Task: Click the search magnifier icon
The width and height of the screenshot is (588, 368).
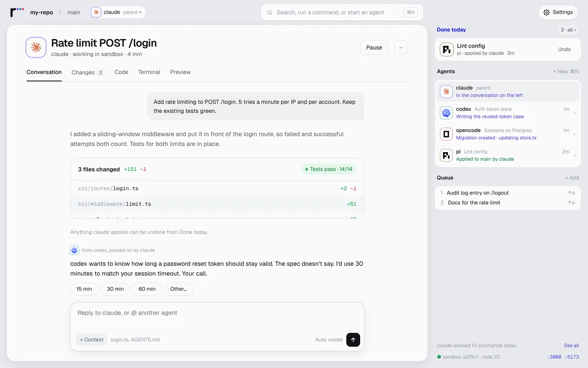Action: tap(269, 13)
